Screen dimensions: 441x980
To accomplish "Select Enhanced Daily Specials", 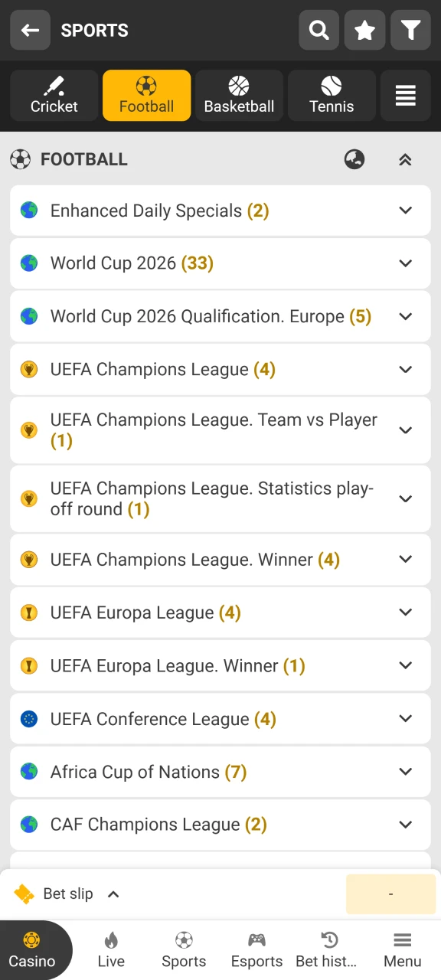I will pos(220,211).
